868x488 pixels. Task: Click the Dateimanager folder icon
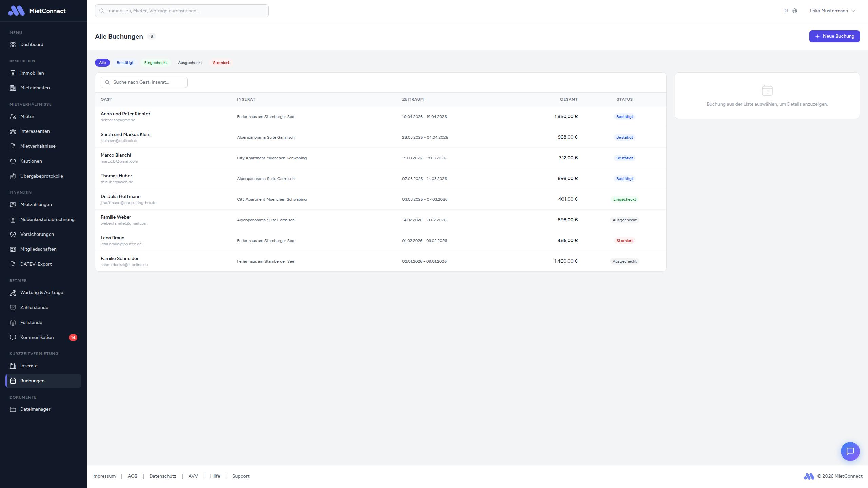[13, 409]
